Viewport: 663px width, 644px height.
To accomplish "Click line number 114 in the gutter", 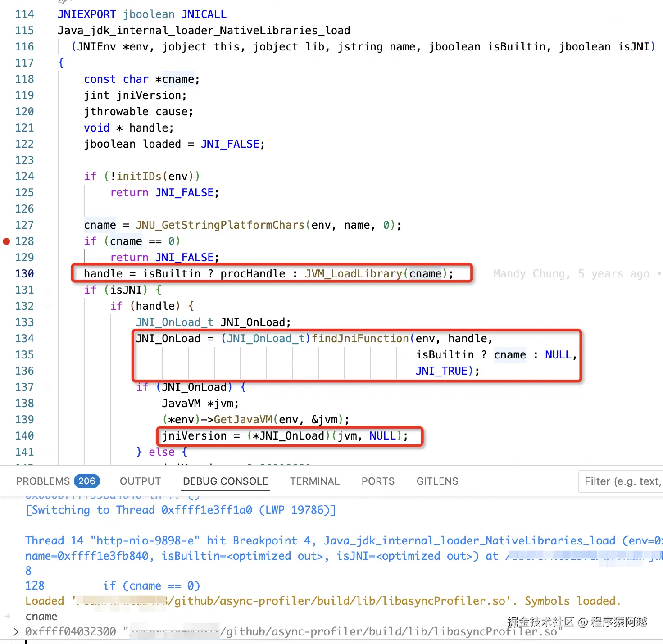I will (24, 14).
